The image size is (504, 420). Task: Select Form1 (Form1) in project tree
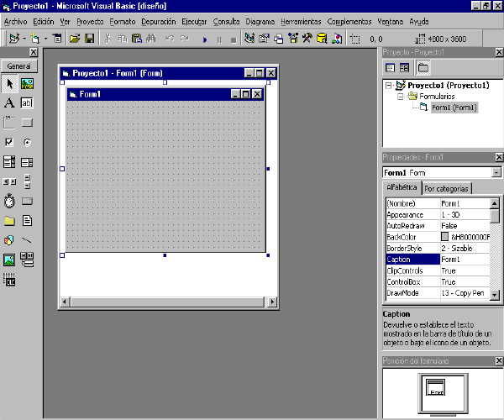(x=454, y=108)
